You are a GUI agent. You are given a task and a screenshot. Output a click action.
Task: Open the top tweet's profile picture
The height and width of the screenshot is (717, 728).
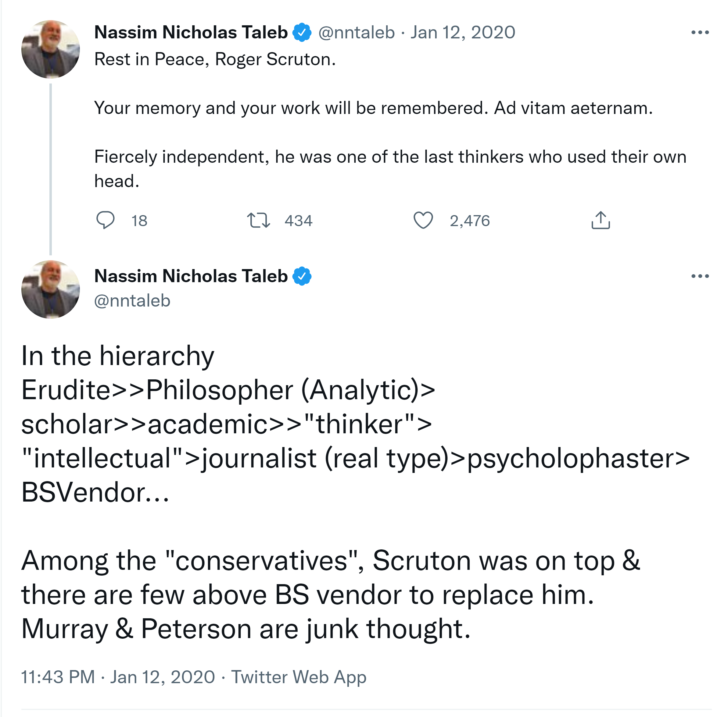point(51,49)
